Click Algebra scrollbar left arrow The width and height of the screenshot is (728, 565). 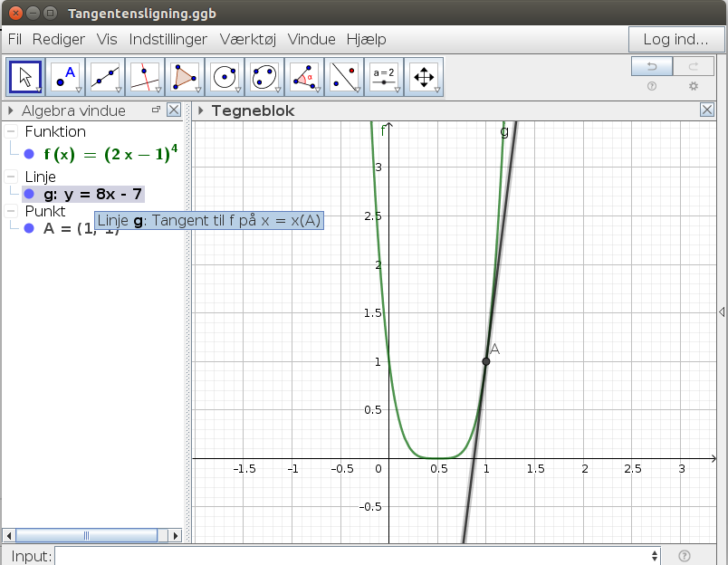coord(9,535)
